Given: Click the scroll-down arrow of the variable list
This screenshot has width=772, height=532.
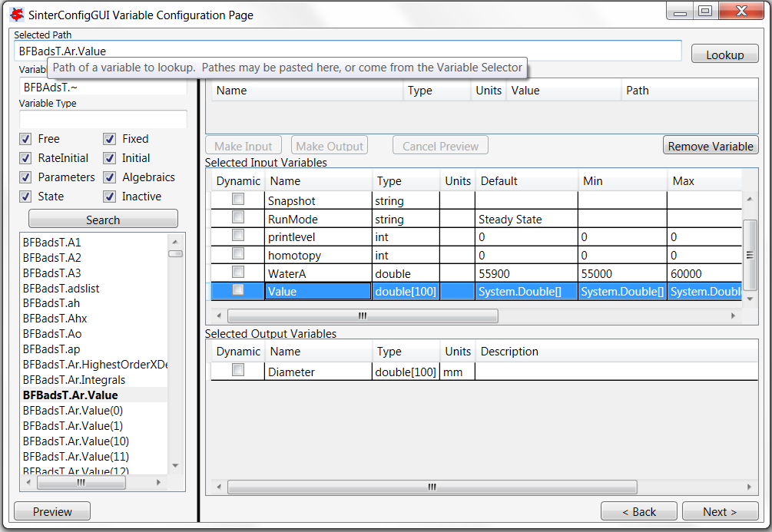Looking at the screenshot, I should [175, 464].
